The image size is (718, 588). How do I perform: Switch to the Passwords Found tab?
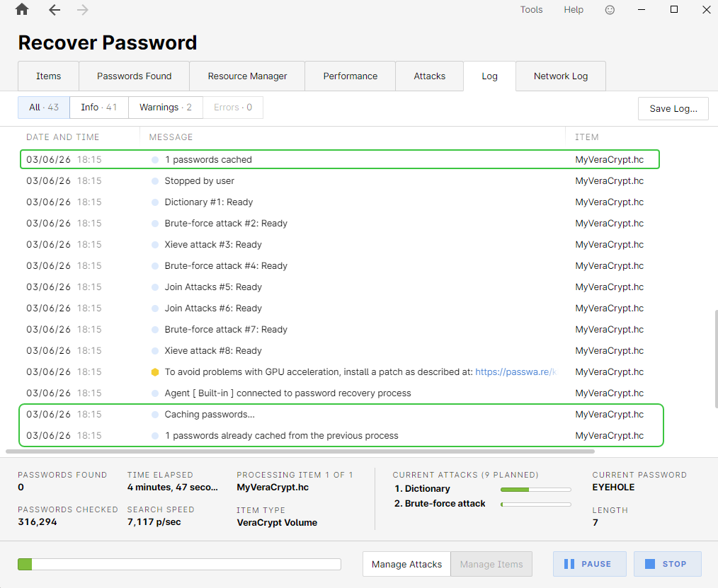pyautogui.click(x=134, y=76)
